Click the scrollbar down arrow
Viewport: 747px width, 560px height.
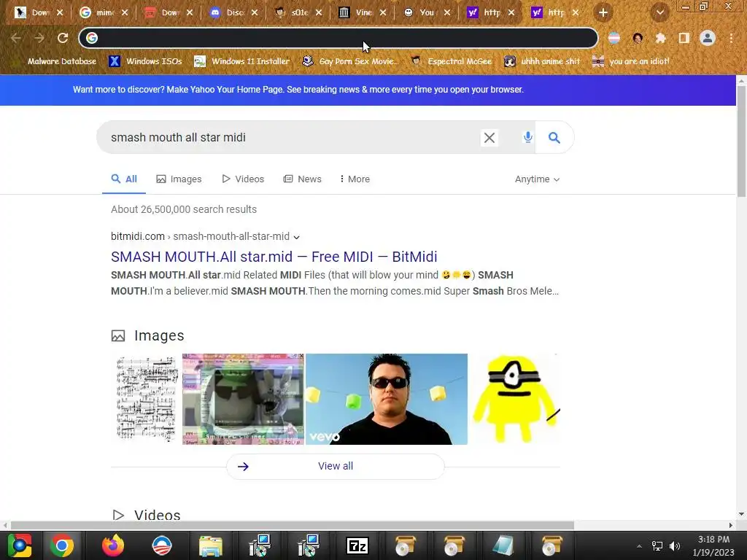coord(741,514)
